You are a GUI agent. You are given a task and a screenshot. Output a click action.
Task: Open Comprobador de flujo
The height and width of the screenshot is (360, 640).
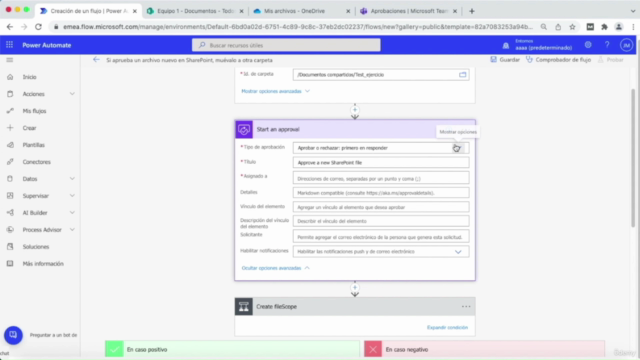pos(558,60)
